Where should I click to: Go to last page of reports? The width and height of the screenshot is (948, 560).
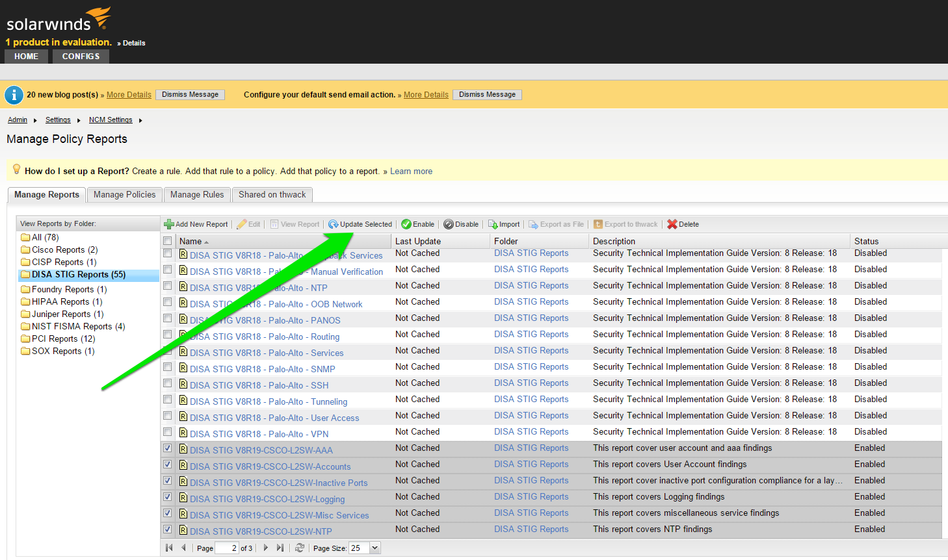click(280, 548)
